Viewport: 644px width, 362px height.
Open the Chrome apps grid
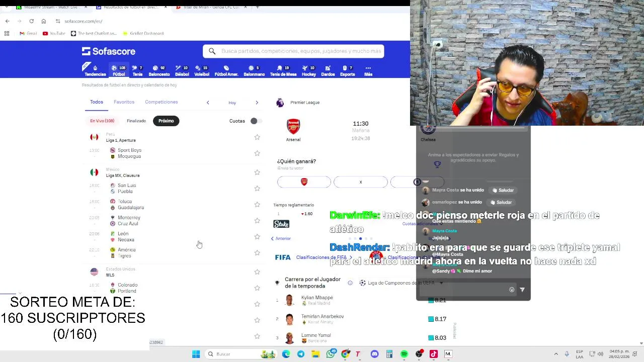tap(7, 33)
